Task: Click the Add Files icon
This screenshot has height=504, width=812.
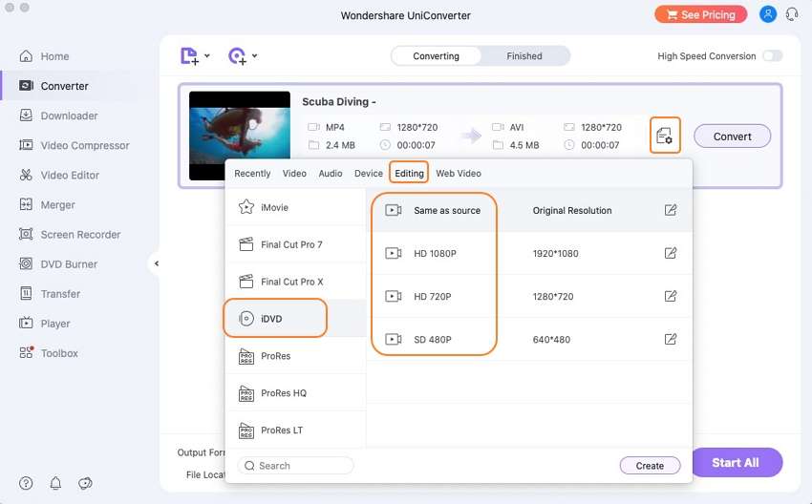Action: click(189, 56)
